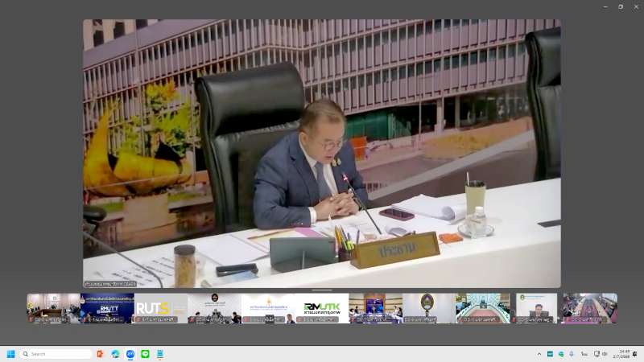The width and height of the screenshot is (644, 362).
Task: Open the rightmost pinned taskbar app icon
Action: coord(160,354)
